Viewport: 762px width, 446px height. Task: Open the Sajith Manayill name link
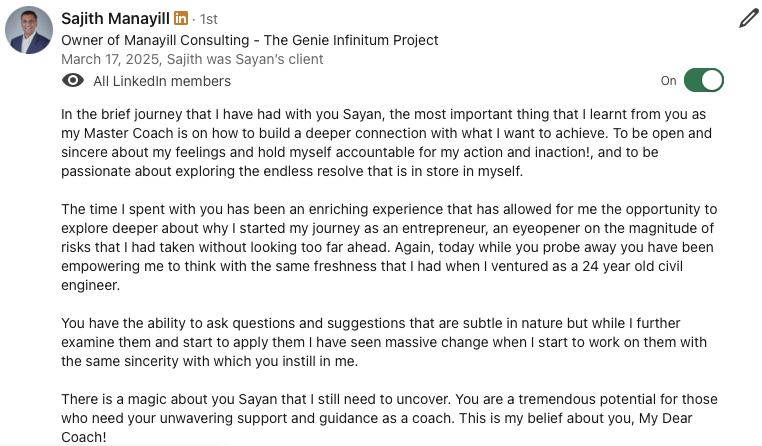click(x=115, y=19)
